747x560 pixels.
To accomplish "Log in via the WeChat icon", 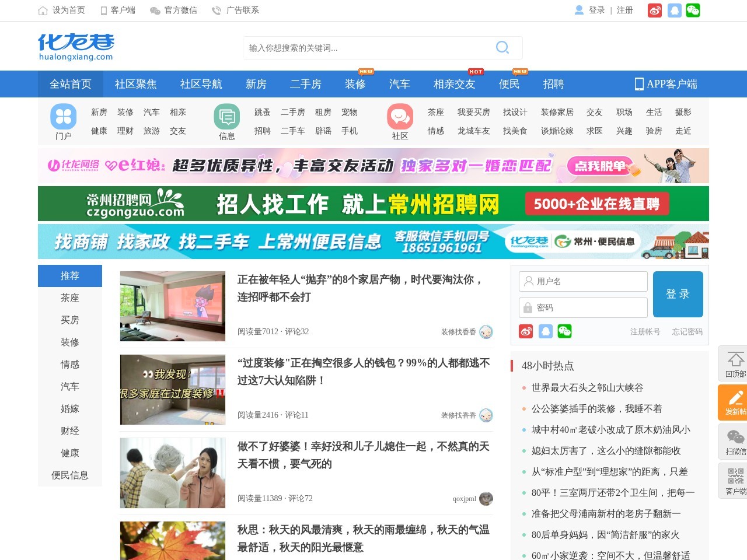I will pyautogui.click(x=564, y=331).
